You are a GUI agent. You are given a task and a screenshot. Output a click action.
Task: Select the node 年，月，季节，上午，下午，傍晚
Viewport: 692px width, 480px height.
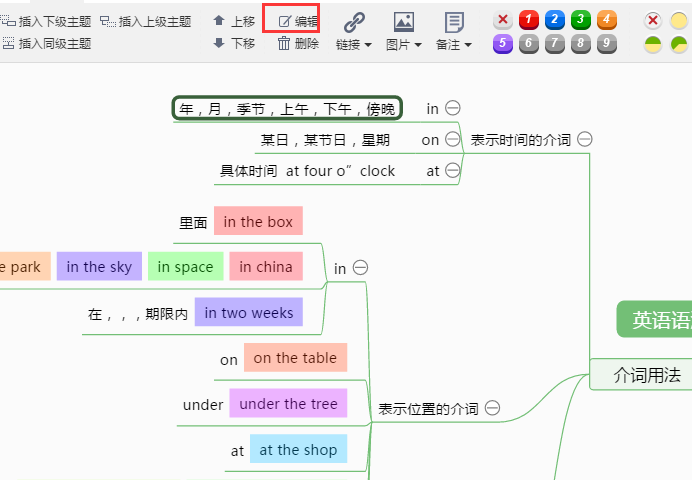tap(287, 108)
